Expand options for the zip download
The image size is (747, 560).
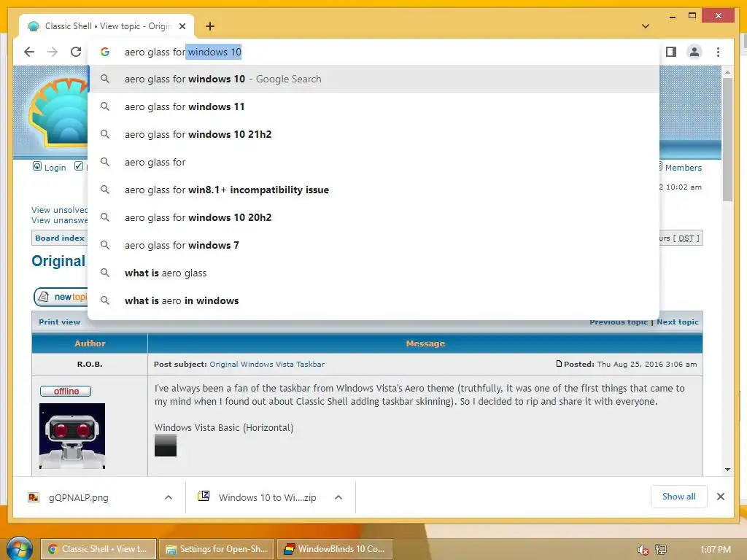[x=338, y=497]
